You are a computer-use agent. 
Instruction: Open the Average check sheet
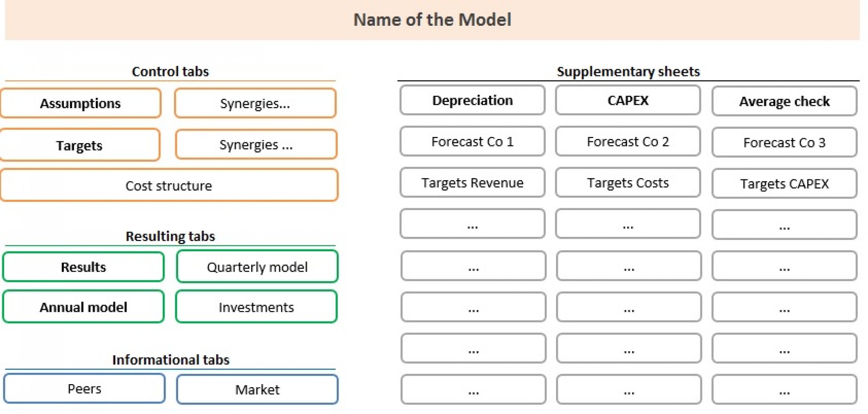point(784,101)
